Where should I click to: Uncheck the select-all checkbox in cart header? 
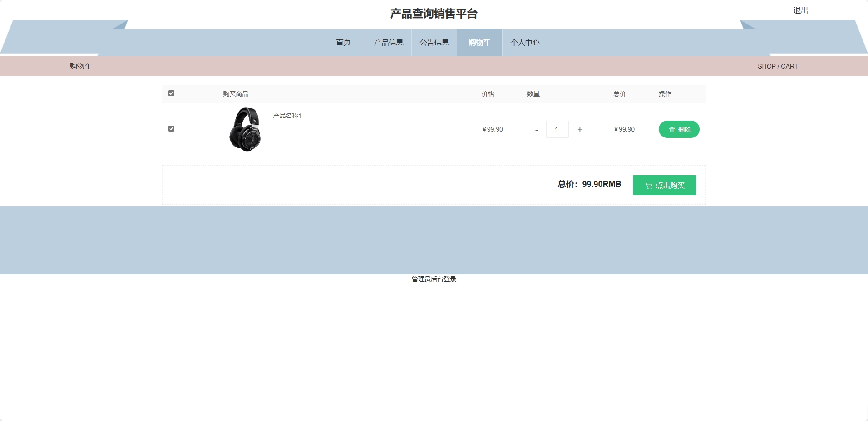pyautogui.click(x=171, y=93)
